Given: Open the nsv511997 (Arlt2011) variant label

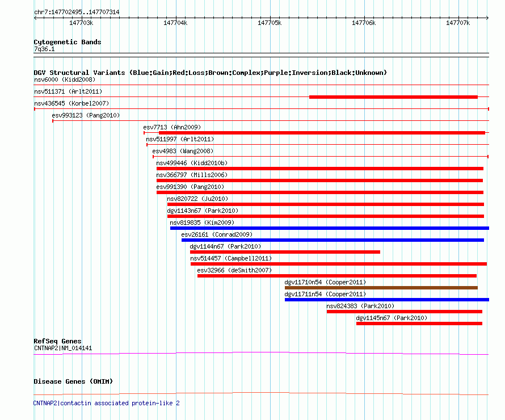Looking at the screenshot, I should [x=180, y=139].
